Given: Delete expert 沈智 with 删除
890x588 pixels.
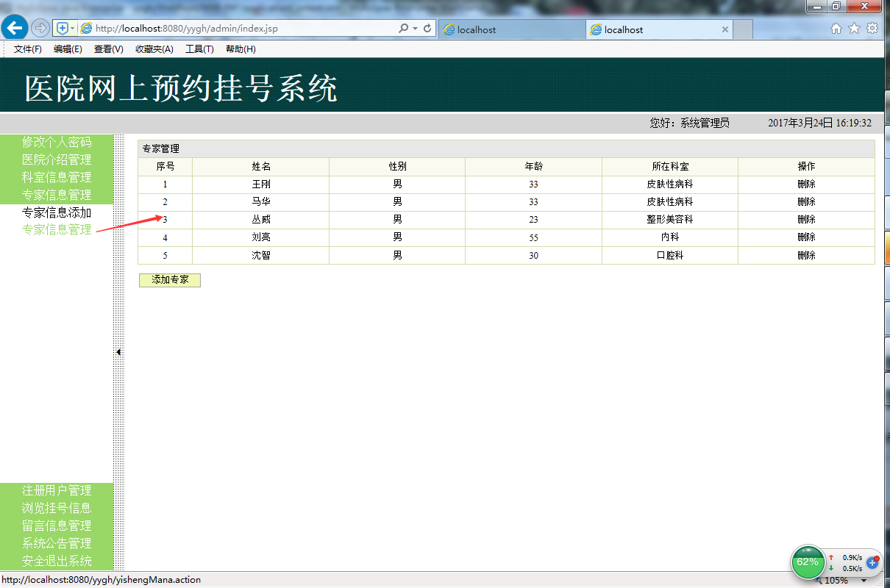Looking at the screenshot, I should click(806, 256).
